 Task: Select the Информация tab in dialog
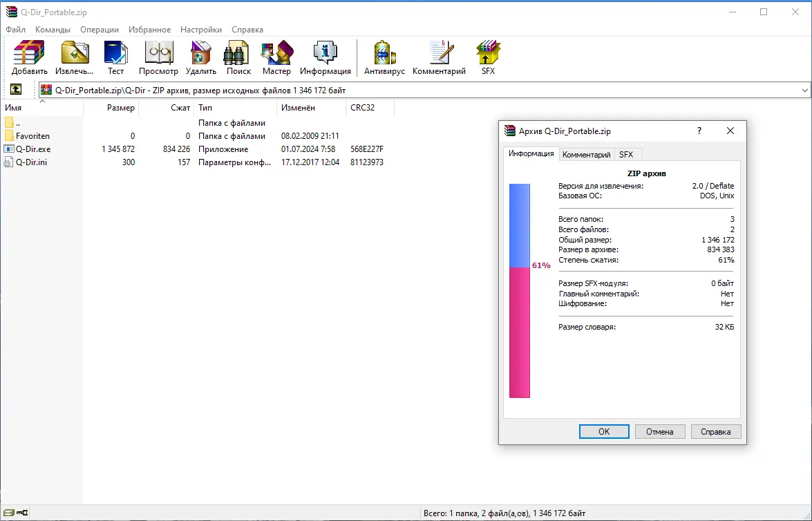[531, 153]
